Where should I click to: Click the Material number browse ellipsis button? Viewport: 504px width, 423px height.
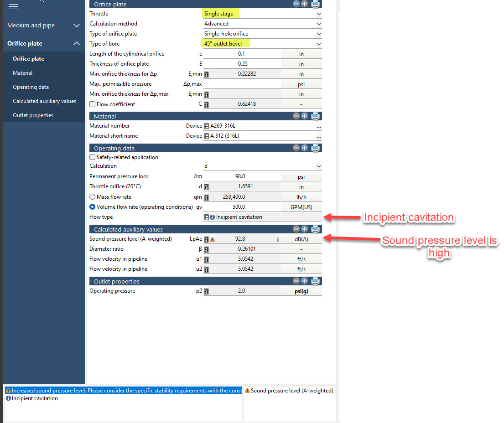[x=319, y=126]
